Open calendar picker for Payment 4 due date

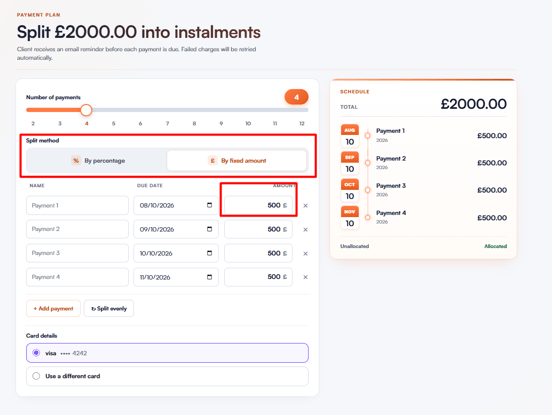(209, 277)
